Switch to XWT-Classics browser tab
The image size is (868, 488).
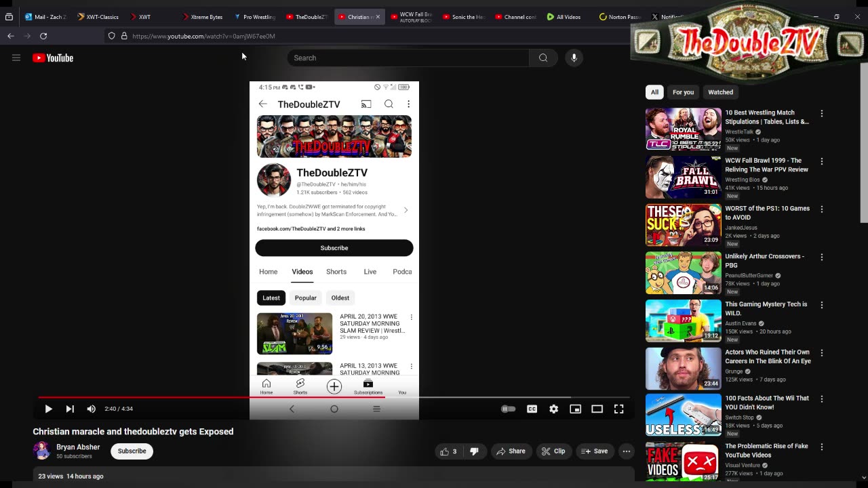point(98,16)
